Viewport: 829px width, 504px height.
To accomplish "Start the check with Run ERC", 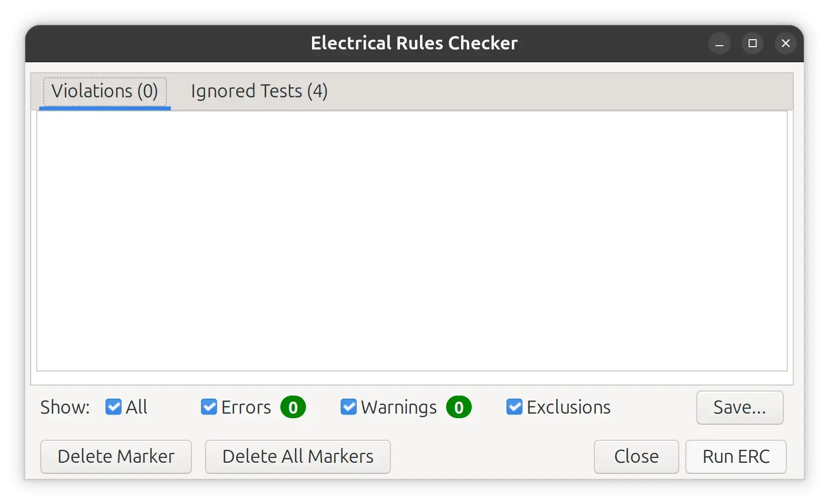I will tap(736, 456).
